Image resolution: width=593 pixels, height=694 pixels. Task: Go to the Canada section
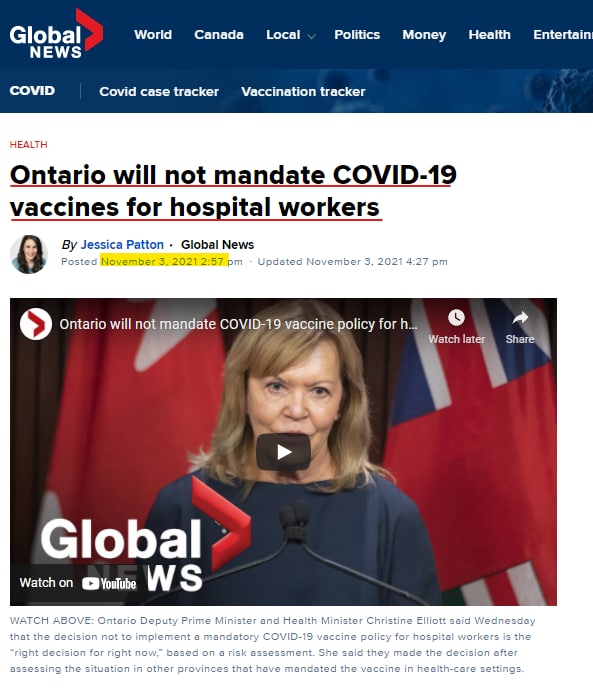pos(219,35)
